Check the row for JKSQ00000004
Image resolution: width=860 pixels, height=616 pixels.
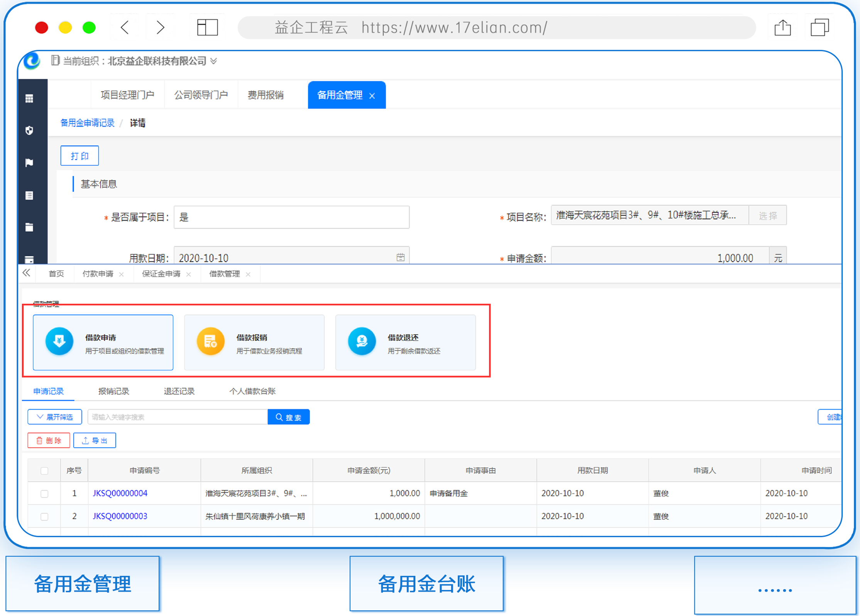(44, 494)
